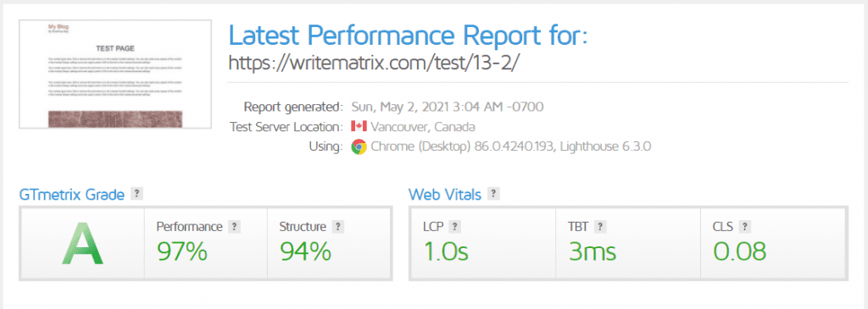Open the tested page screenshot thumbnail

pyautogui.click(x=115, y=74)
